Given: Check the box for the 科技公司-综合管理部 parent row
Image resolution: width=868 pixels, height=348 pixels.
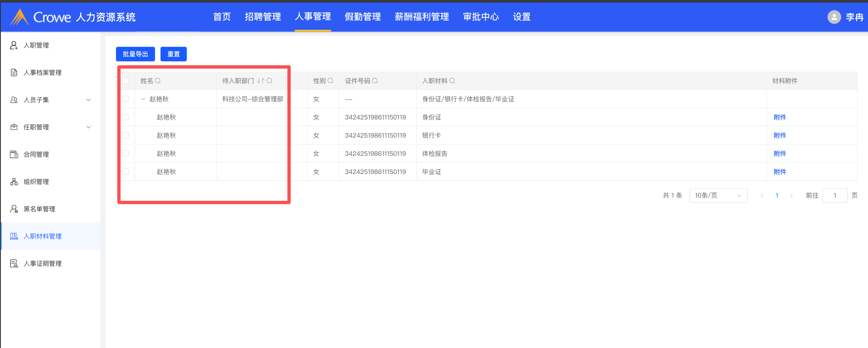Looking at the screenshot, I should click(x=126, y=99).
